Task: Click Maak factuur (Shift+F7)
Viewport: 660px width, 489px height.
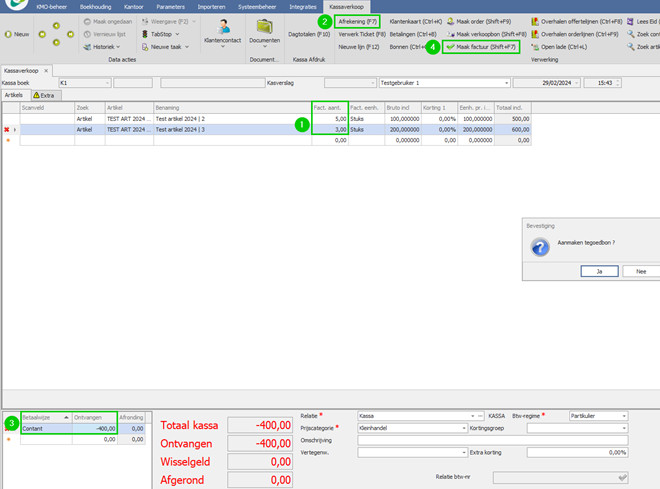Action: pyautogui.click(x=481, y=47)
